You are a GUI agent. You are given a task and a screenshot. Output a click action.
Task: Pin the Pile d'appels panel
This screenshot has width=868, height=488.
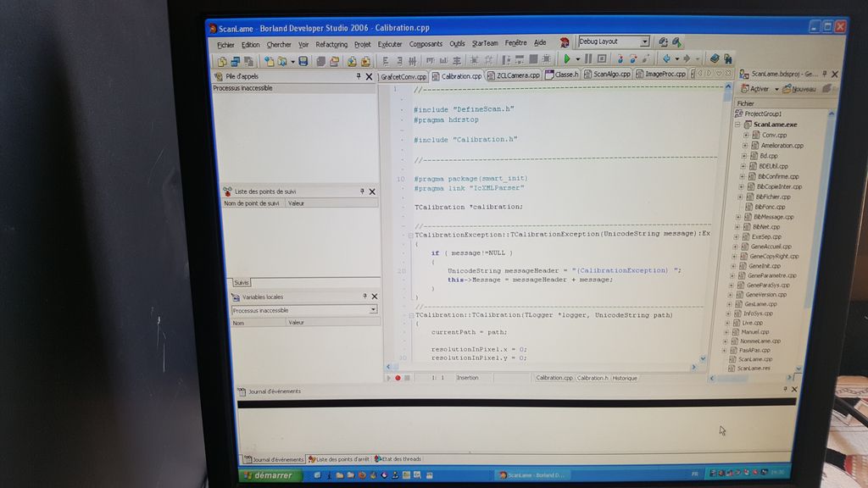(359, 76)
